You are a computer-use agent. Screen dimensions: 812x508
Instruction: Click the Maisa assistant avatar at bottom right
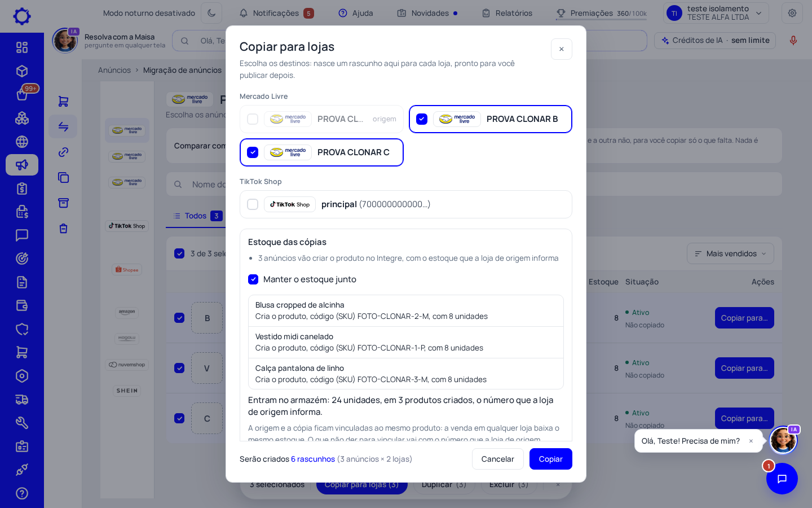[783, 440]
